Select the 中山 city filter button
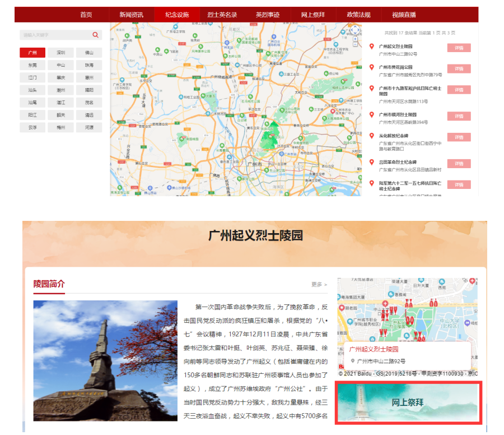This screenshot has width=504, height=435. coord(60,65)
